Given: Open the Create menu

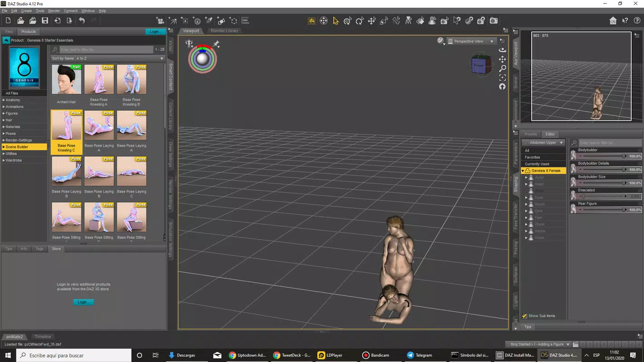Looking at the screenshot, I should (x=26, y=10).
